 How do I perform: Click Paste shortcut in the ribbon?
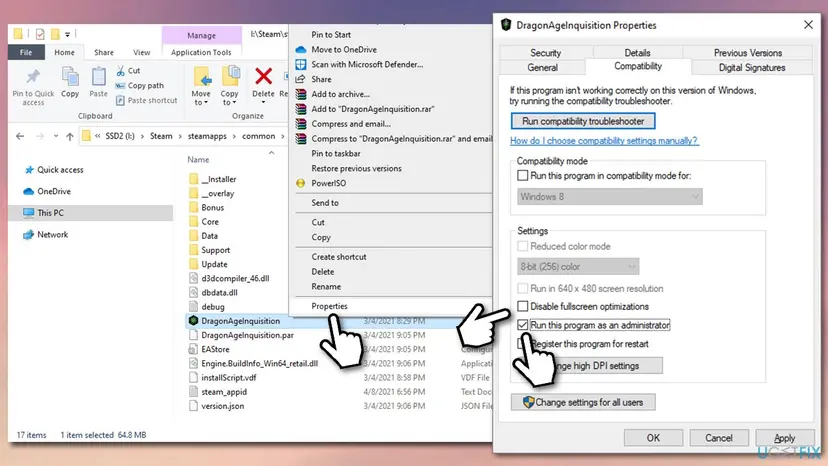click(146, 100)
